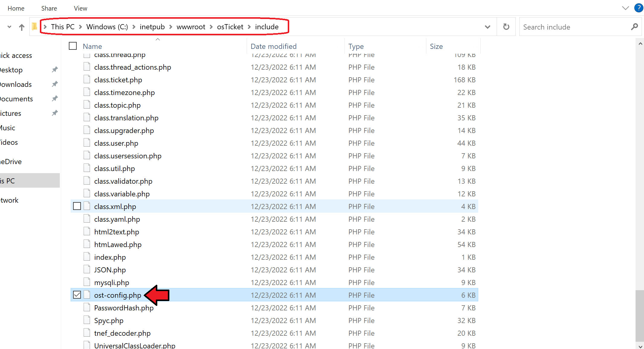Click the Home tab in ribbon
The width and height of the screenshot is (644, 349).
click(16, 8)
